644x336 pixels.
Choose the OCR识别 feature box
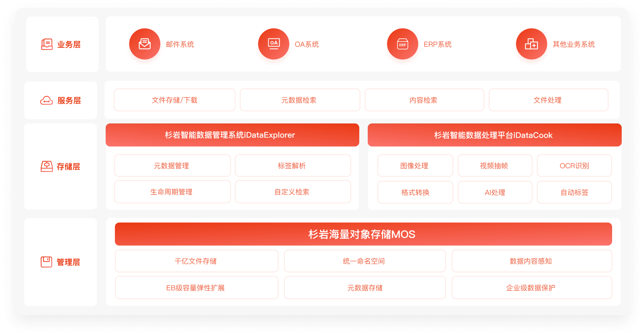(574, 166)
